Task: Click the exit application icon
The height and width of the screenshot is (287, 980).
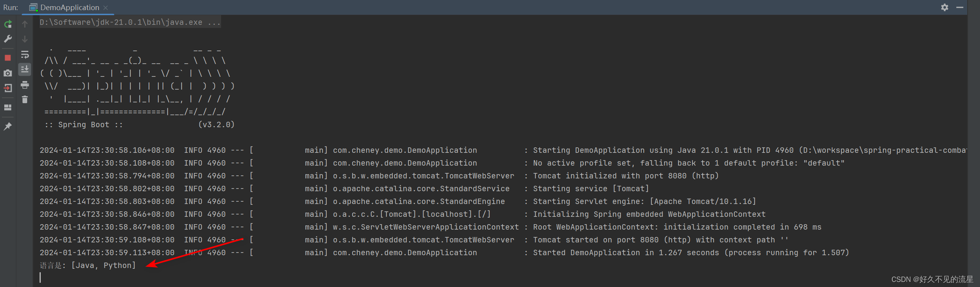Action: point(8,88)
